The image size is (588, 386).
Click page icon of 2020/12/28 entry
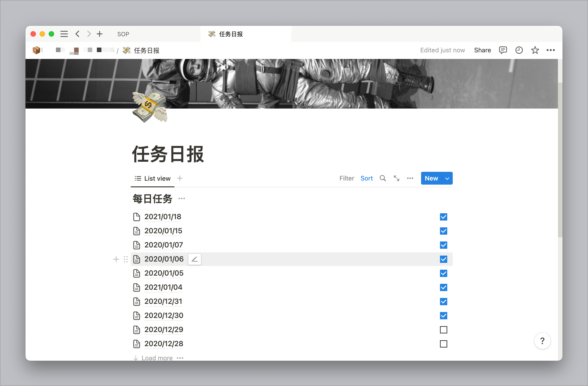pyautogui.click(x=137, y=344)
